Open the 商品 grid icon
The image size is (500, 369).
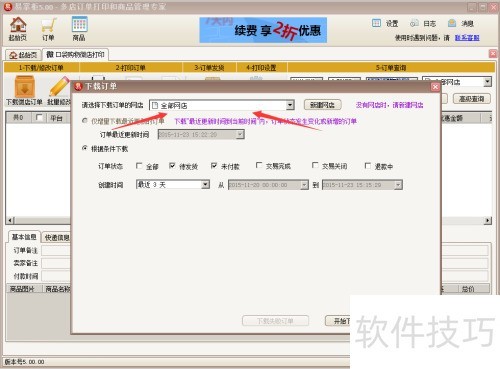click(79, 29)
